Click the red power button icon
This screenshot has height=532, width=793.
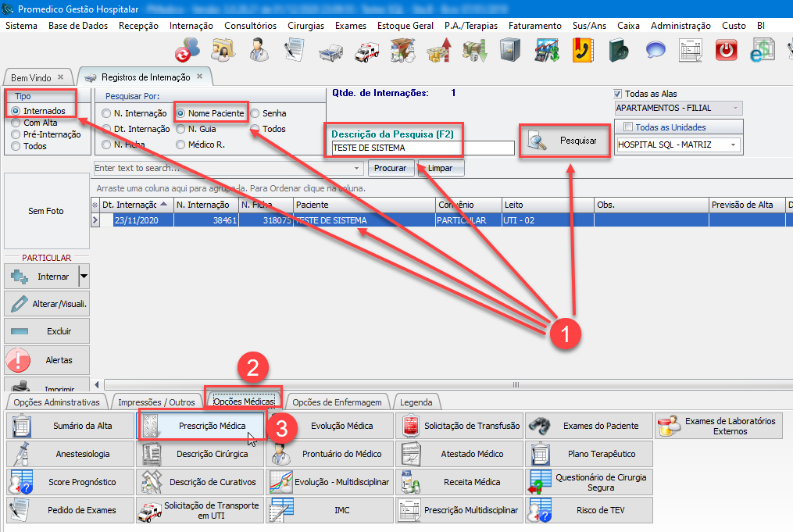(x=727, y=51)
